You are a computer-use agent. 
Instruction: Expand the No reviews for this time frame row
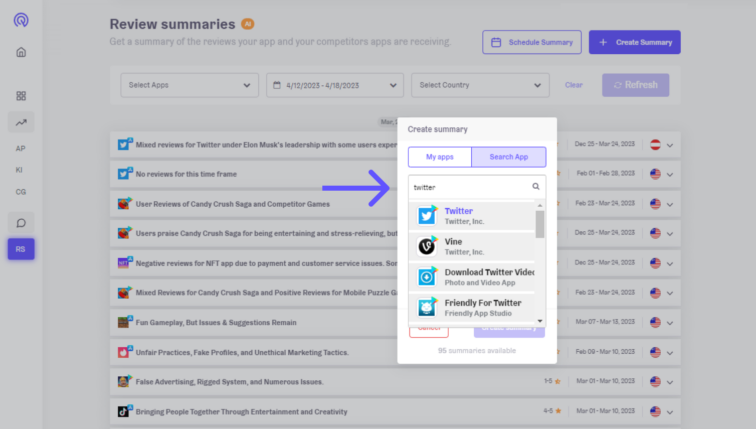tap(670, 174)
